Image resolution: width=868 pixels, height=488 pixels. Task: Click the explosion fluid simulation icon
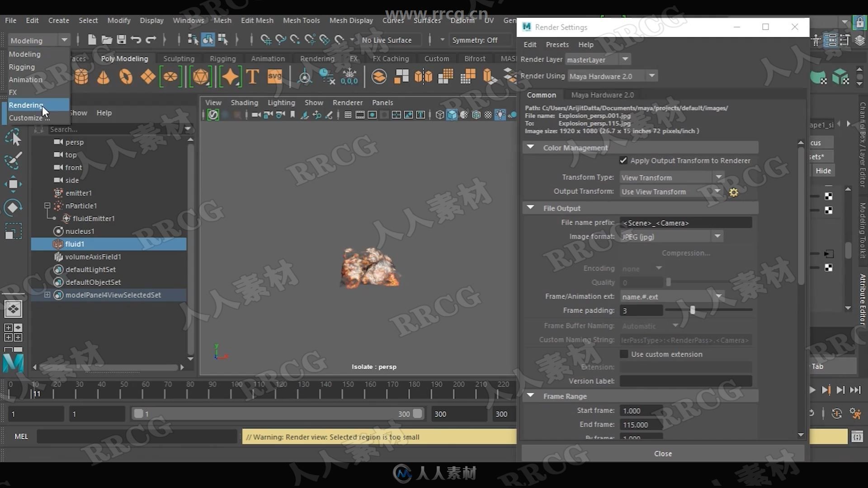(x=57, y=244)
